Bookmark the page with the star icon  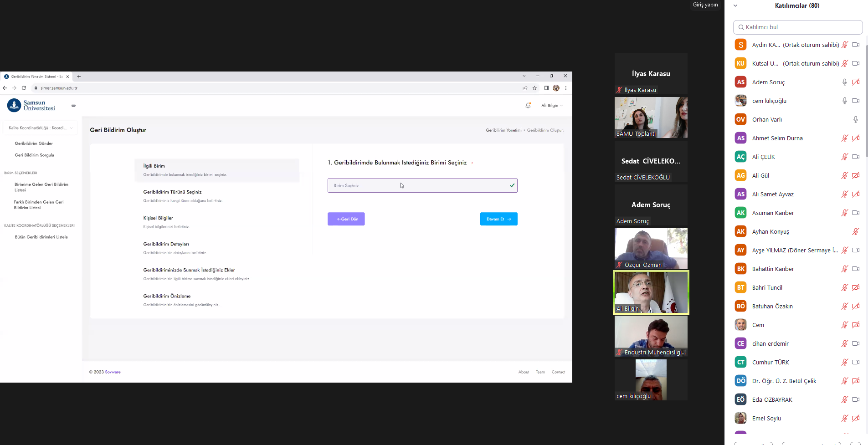click(534, 88)
